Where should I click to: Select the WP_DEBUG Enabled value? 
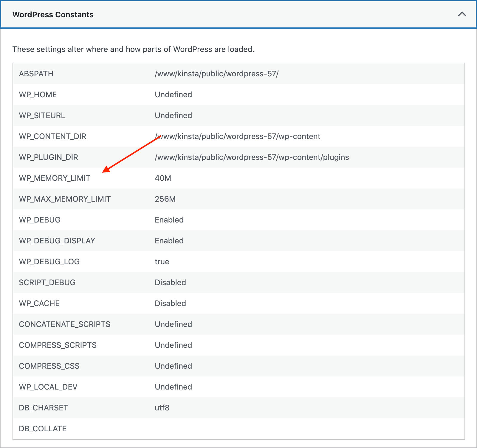[169, 220]
